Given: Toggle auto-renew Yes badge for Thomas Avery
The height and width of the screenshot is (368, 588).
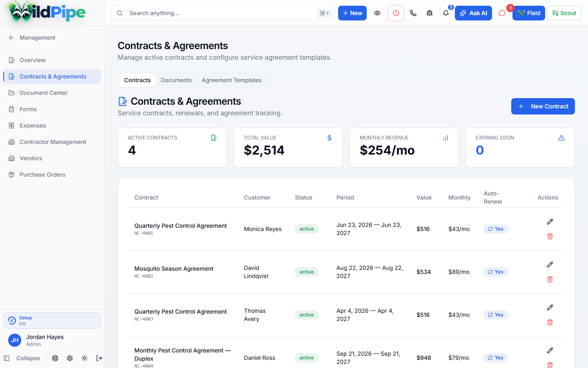Looking at the screenshot, I should [x=496, y=315].
